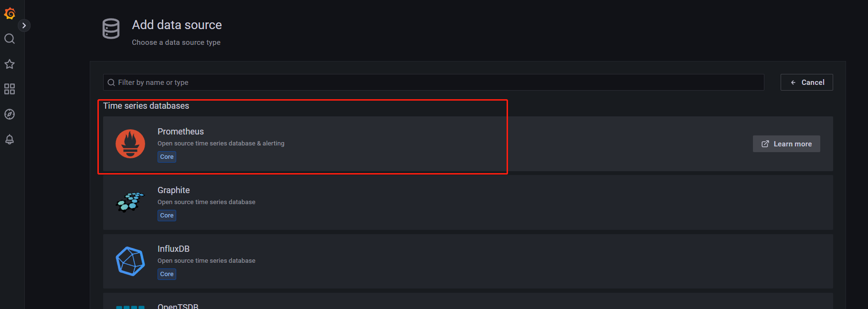Click the Grafana logo icon
This screenshot has width=868, height=309.
(10, 13)
